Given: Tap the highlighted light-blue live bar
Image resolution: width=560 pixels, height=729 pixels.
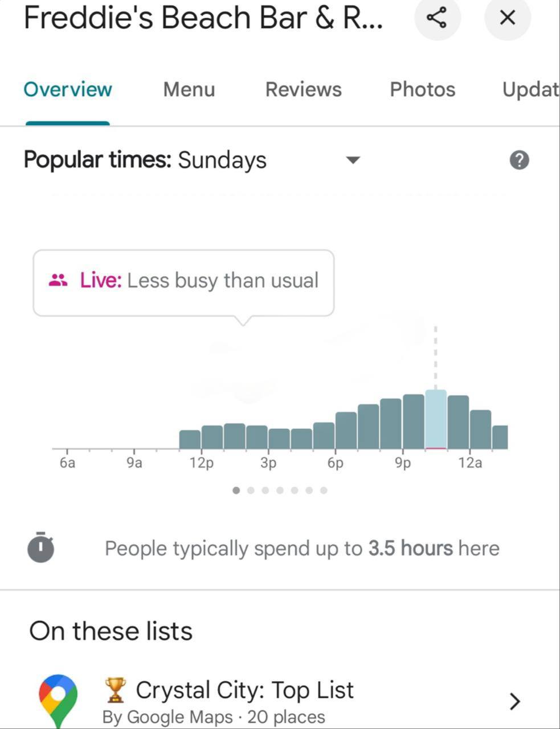Looking at the screenshot, I should pos(436,420).
